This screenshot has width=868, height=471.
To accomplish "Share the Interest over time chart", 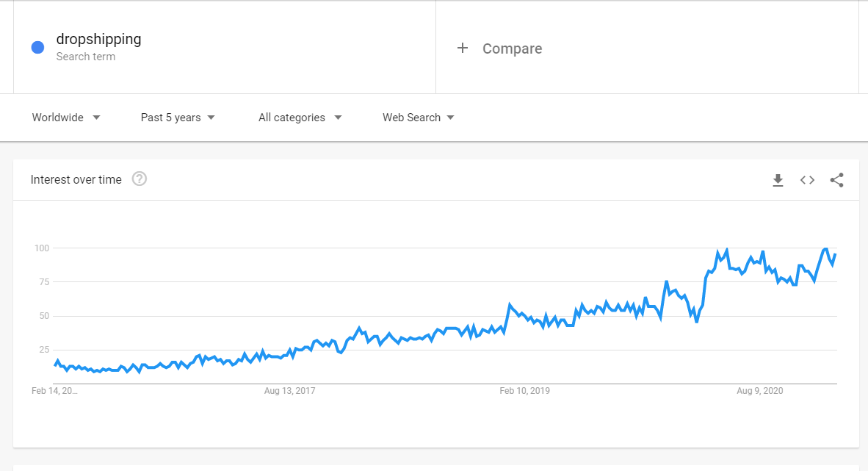I will click(836, 179).
